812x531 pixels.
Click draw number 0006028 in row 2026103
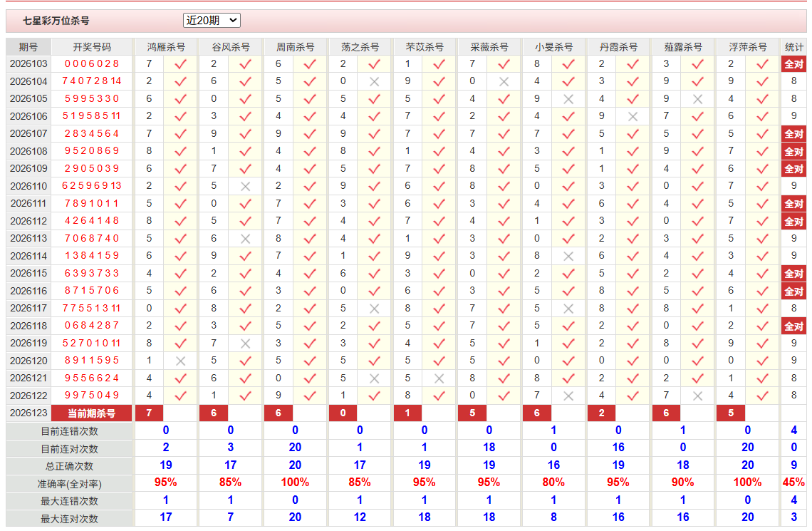coord(92,63)
